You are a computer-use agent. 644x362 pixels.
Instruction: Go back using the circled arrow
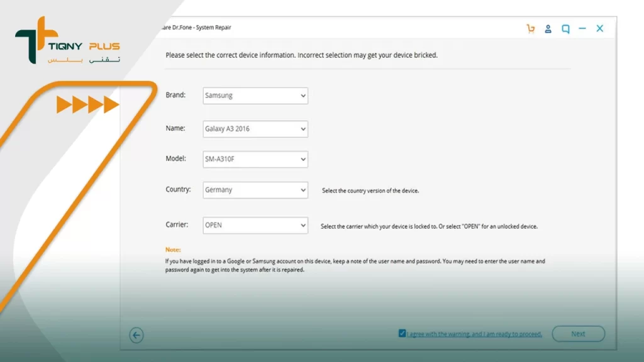point(136,336)
